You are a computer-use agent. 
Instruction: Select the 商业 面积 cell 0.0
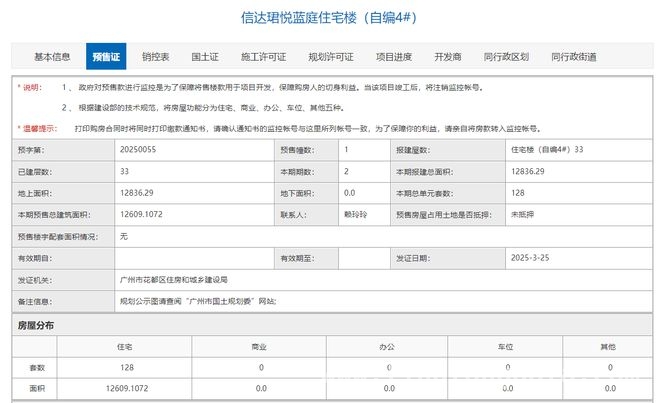261,388
